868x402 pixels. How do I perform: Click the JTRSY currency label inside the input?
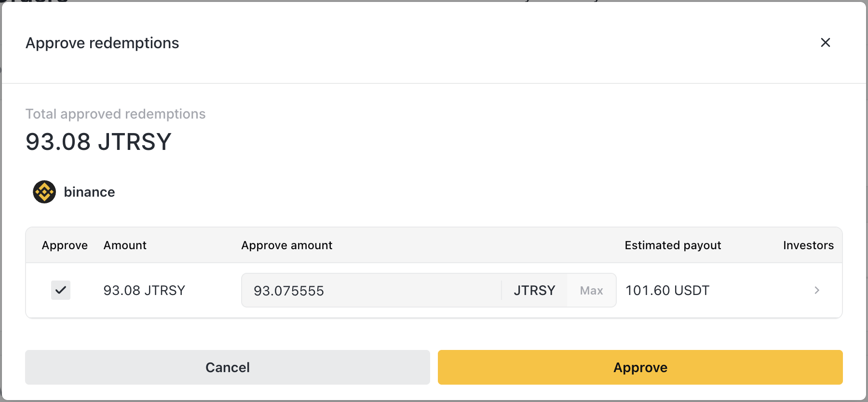point(534,291)
